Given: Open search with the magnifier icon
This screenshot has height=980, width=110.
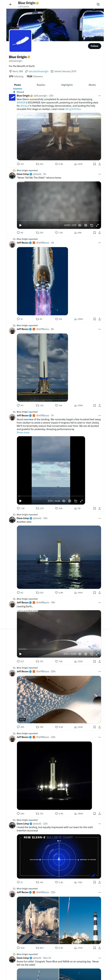Looking at the screenshot, I should click(98, 5).
